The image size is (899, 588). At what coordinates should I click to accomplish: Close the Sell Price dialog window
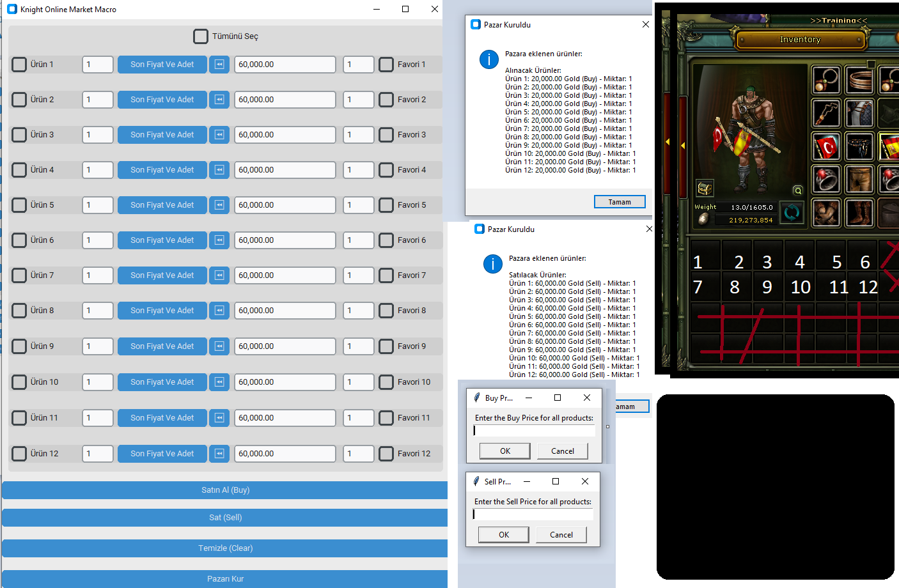pos(585,481)
